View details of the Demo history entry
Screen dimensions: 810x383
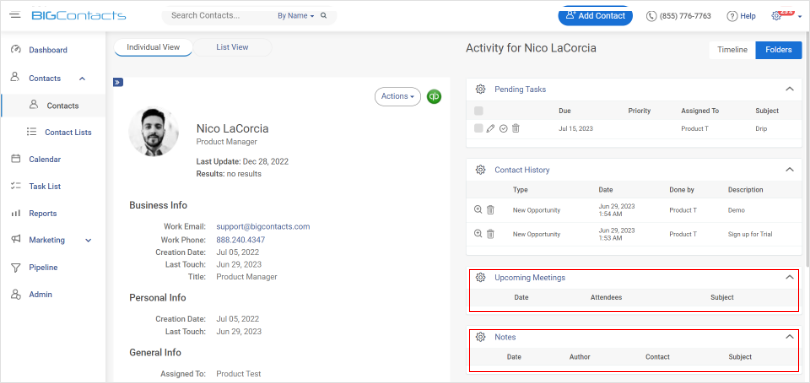[478, 210]
